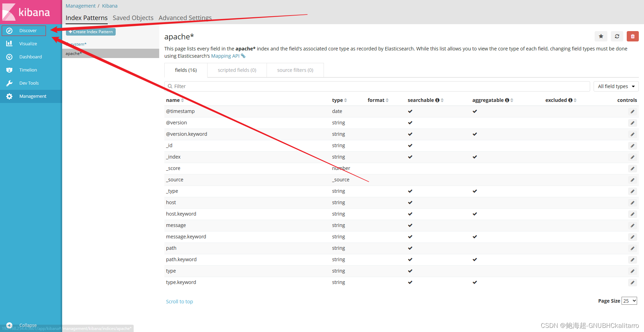Click the message.keyword field name
This screenshot has height=332, width=644.
click(186, 237)
